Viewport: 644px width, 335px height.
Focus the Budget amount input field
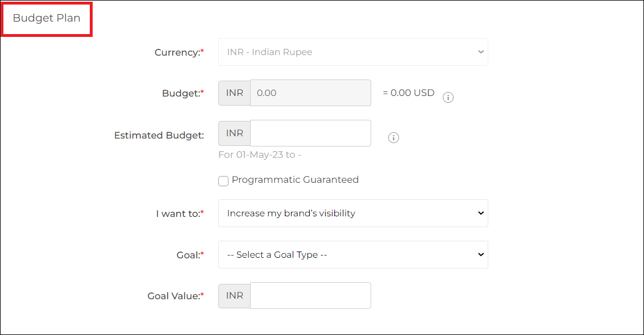310,93
